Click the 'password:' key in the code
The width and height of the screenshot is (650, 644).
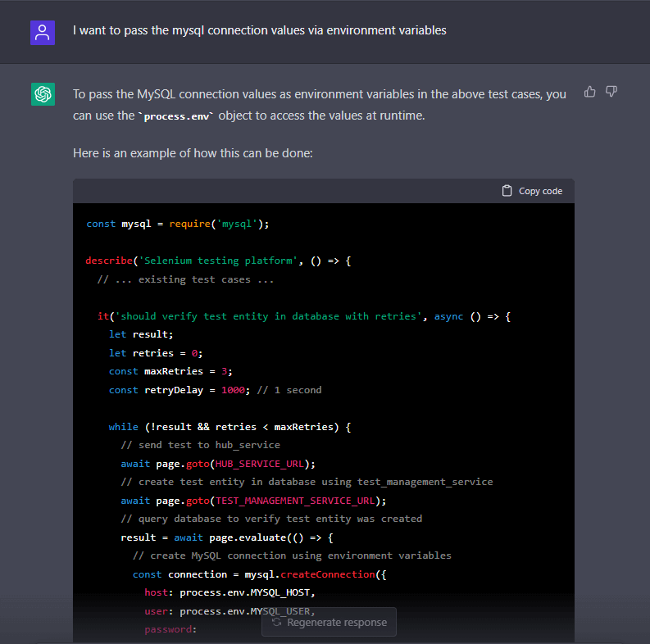pyautogui.click(x=170, y=629)
